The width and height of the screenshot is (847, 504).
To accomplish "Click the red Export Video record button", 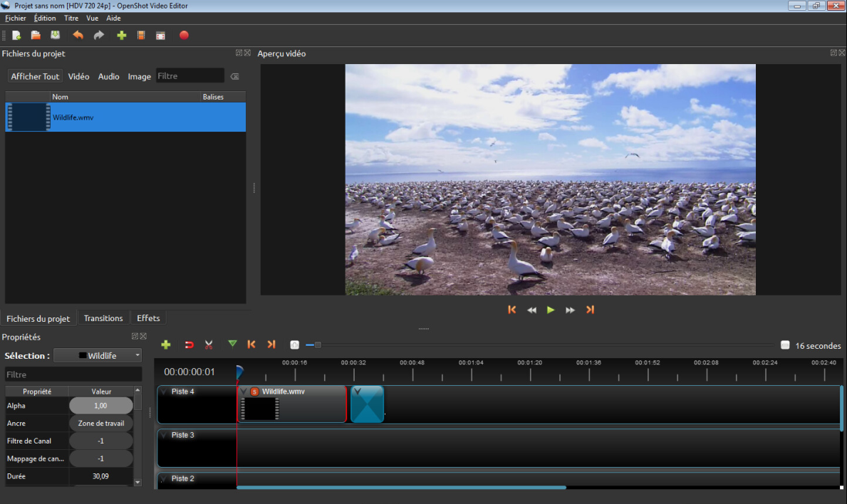I will tap(184, 35).
